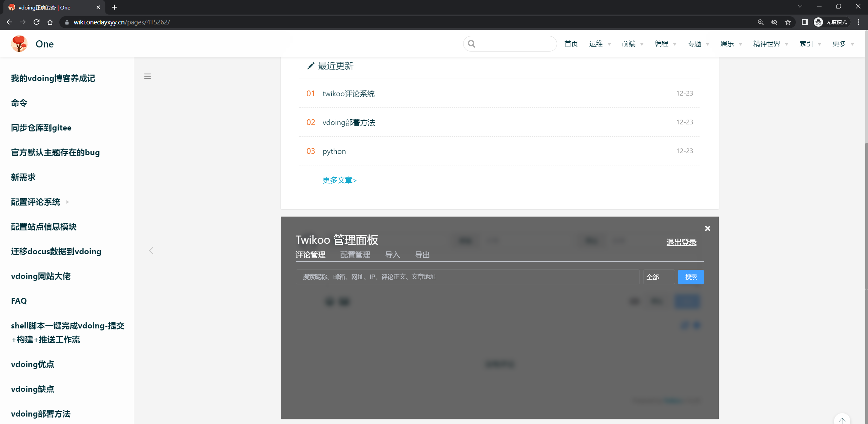The height and width of the screenshot is (424, 868).
Task: Open vdoing网站大佬 sidebar item
Action: 41,276
